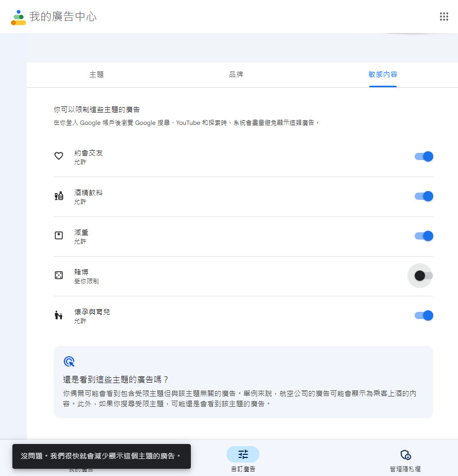
Task: Click the My Ad Center logo
Action: click(19, 17)
